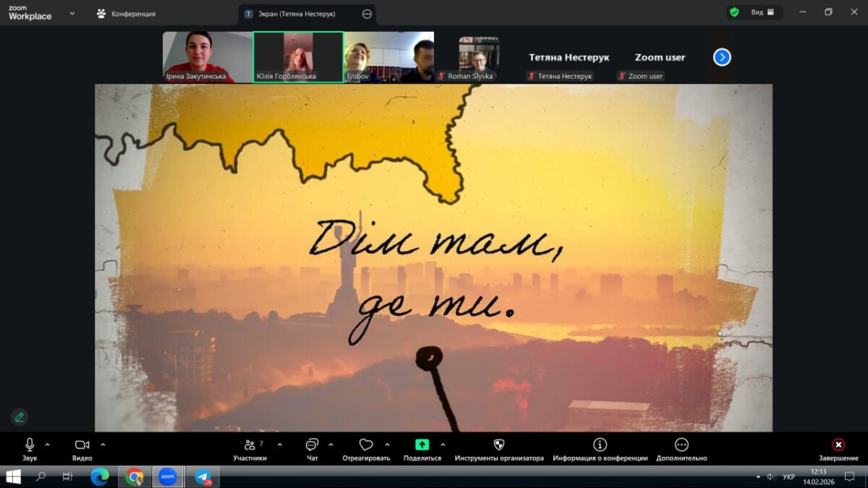
Task: Select Юлія Гороляньська video thumbnail
Action: click(x=297, y=56)
